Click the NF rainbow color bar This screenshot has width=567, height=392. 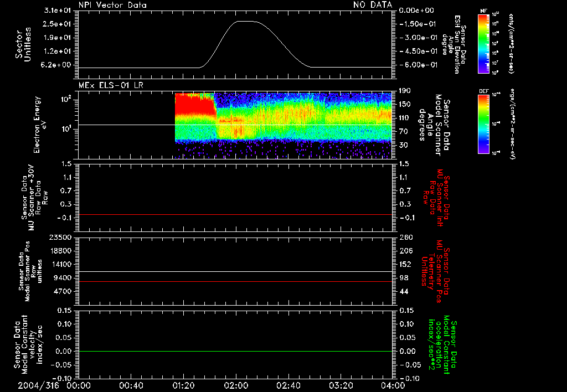pyautogui.click(x=483, y=44)
